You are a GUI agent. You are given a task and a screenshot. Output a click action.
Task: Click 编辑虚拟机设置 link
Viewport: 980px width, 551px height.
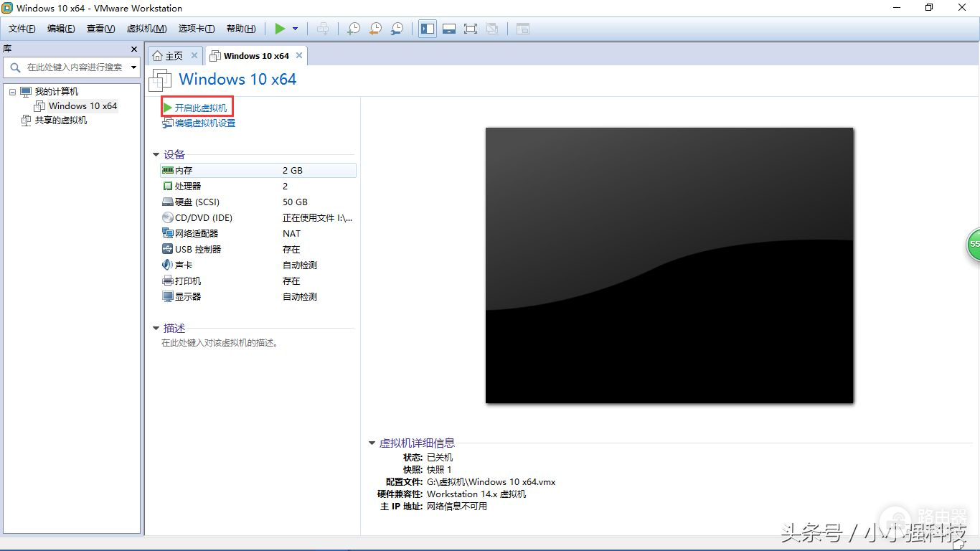[x=204, y=123]
